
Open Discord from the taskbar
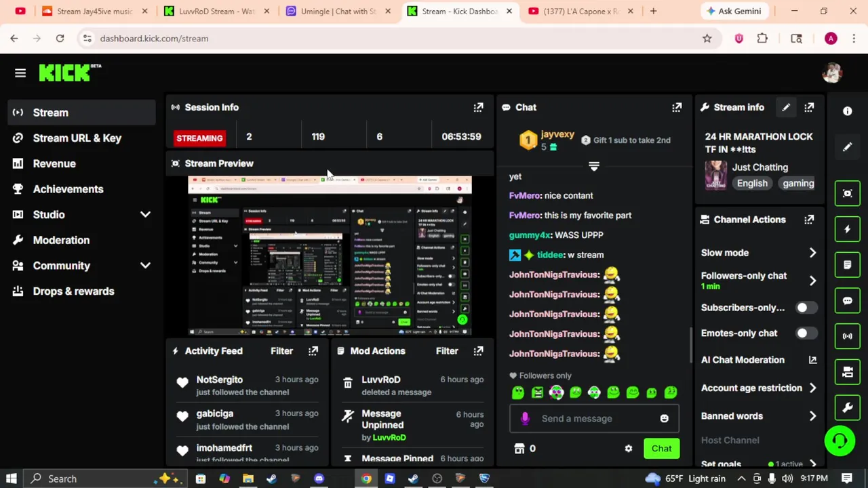pyautogui.click(x=319, y=479)
